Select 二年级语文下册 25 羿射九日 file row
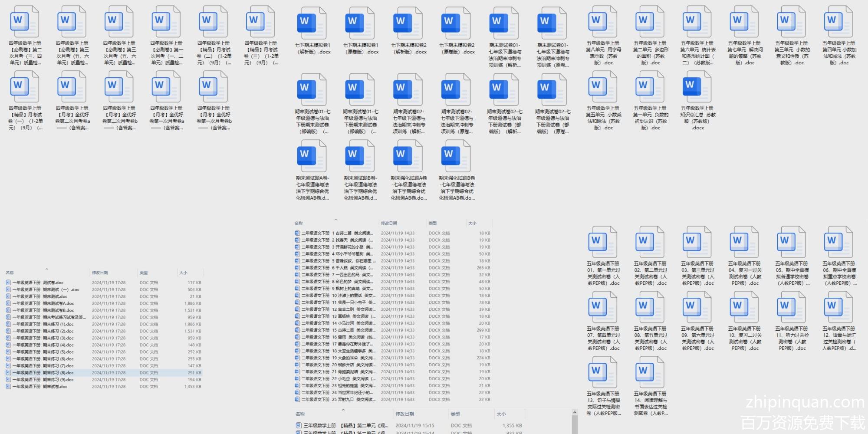868x434 pixels. click(339, 400)
